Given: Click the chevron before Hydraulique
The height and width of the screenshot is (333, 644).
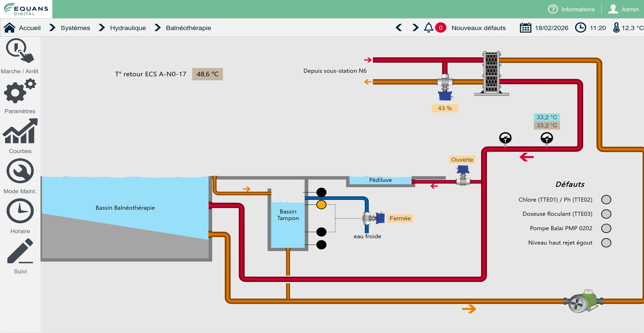Looking at the screenshot, I should pos(102,28).
